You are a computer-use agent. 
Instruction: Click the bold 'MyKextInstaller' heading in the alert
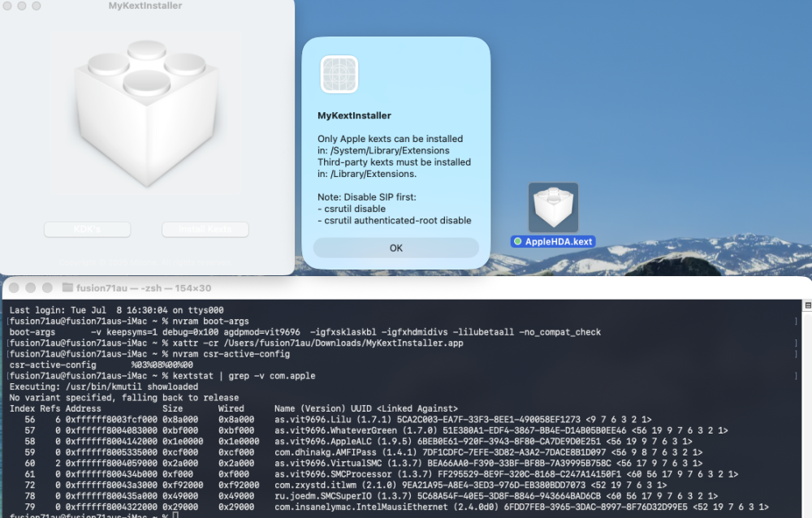(354, 115)
